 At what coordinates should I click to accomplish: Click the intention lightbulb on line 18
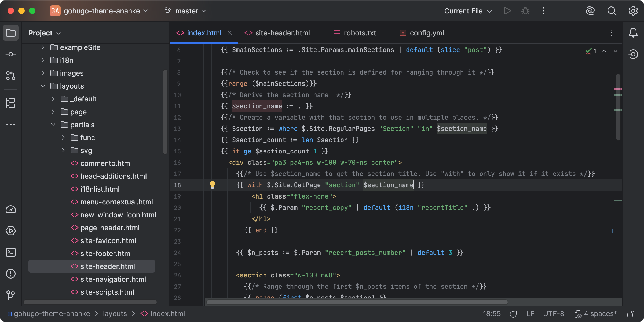click(x=212, y=185)
